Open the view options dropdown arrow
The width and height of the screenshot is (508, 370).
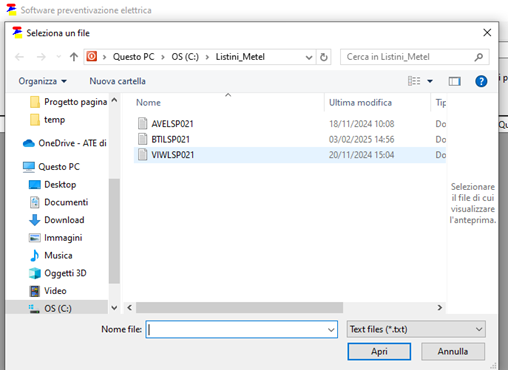pyautogui.click(x=430, y=81)
